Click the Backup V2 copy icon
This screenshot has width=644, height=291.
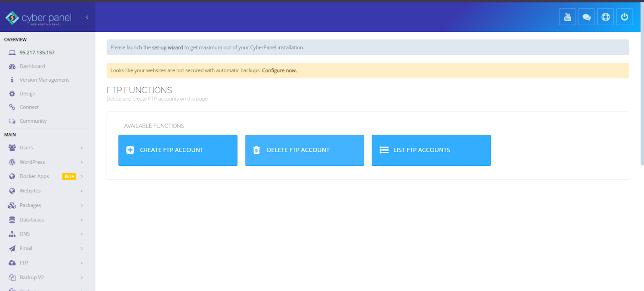12,277
